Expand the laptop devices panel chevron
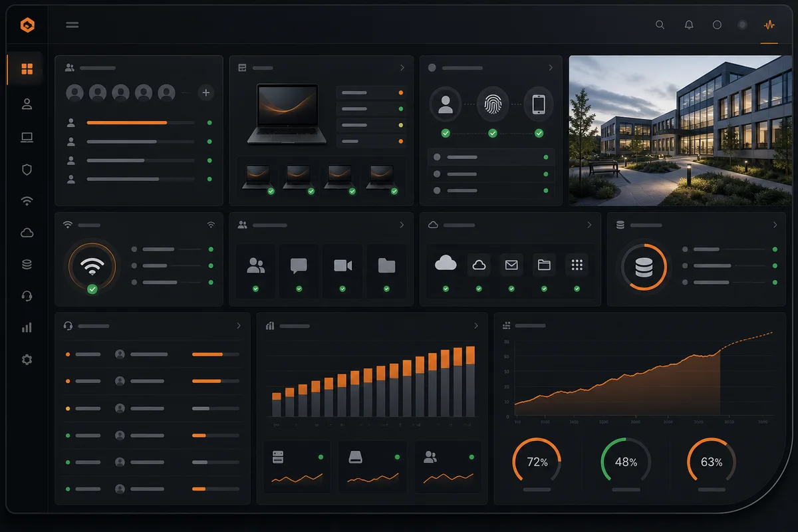 click(402, 68)
